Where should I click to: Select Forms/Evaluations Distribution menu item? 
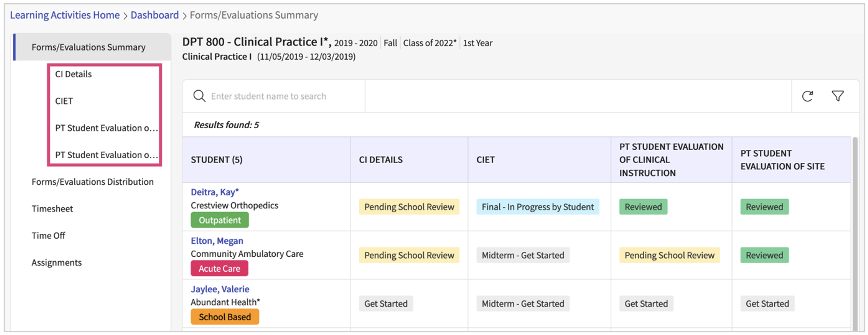coord(93,182)
